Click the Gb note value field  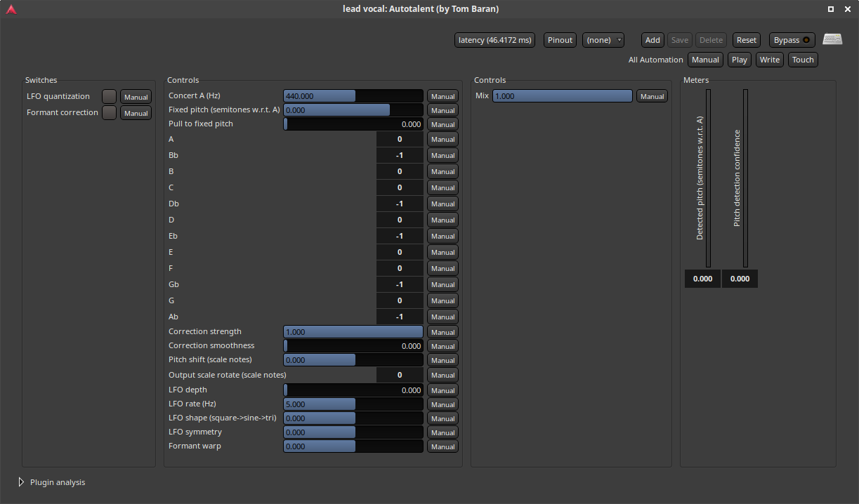pyautogui.click(x=400, y=284)
